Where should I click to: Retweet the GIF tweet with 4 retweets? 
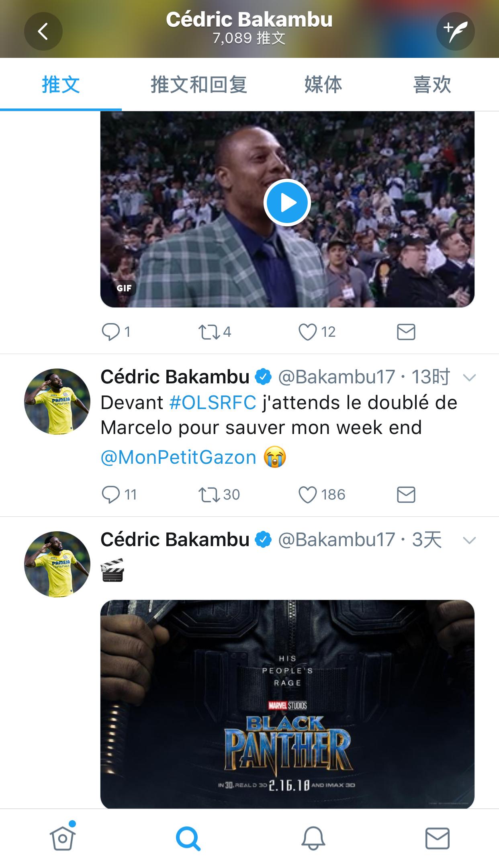[209, 332]
